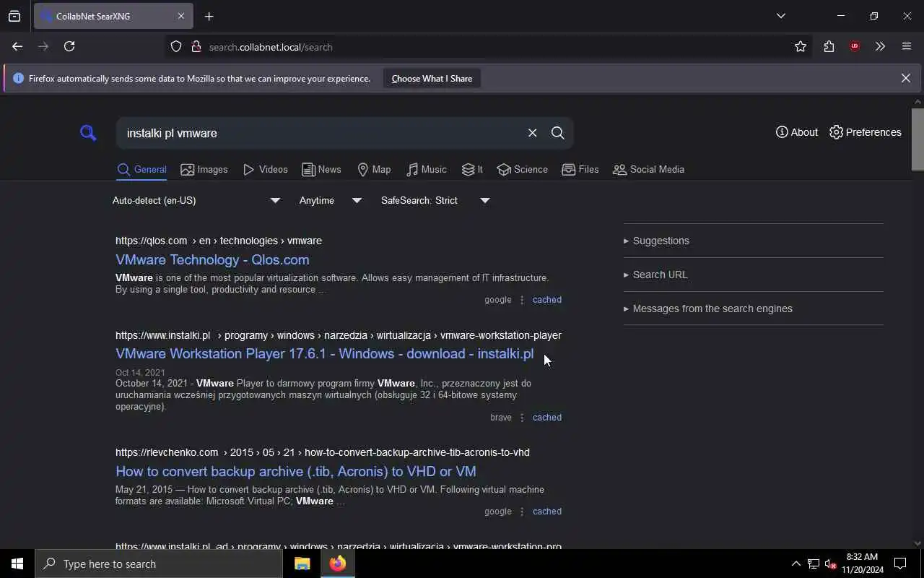This screenshot has width=924, height=578.
Task: Select the General search tab
Action: click(141, 170)
